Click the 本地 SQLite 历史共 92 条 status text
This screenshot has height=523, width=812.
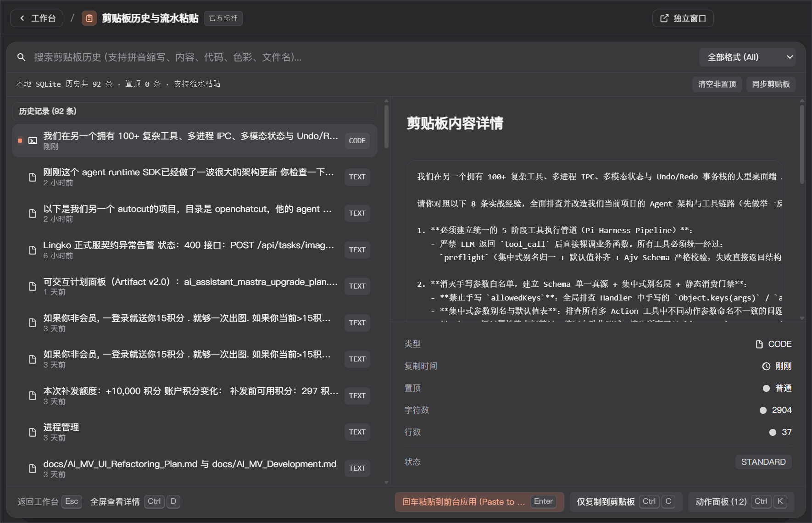(64, 84)
